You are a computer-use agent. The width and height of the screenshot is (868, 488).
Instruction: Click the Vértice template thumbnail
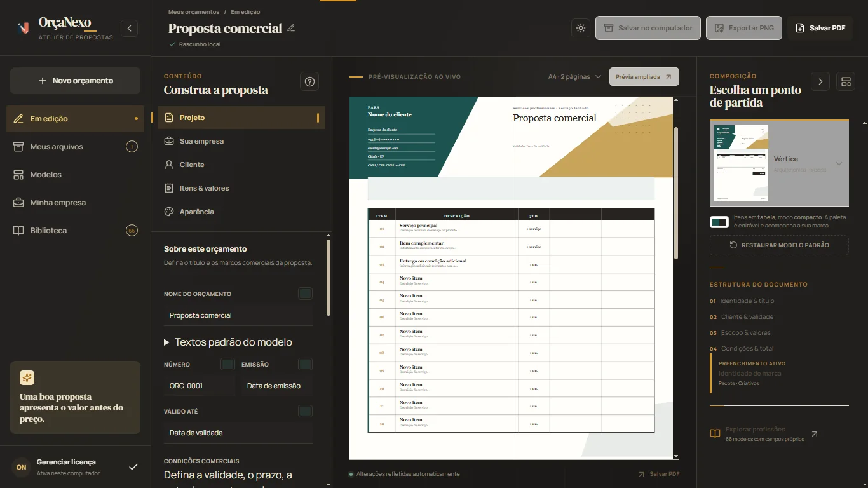tap(742, 163)
